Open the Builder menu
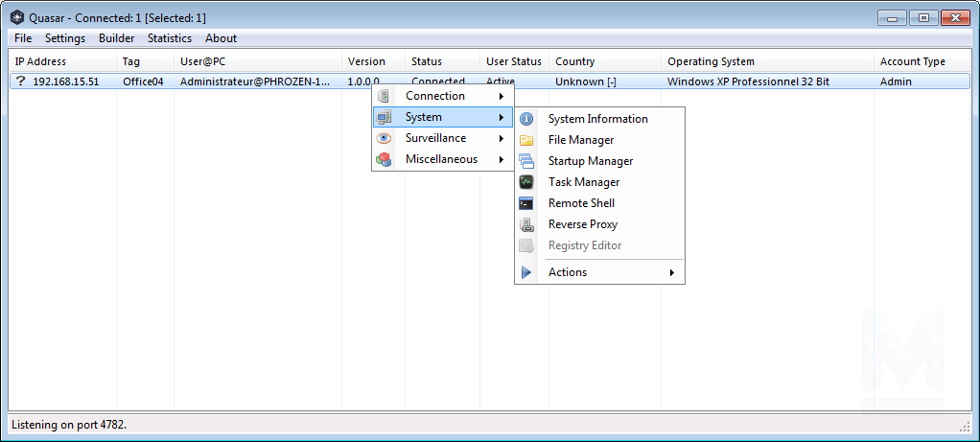This screenshot has height=442, width=980. (x=116, y=38)
